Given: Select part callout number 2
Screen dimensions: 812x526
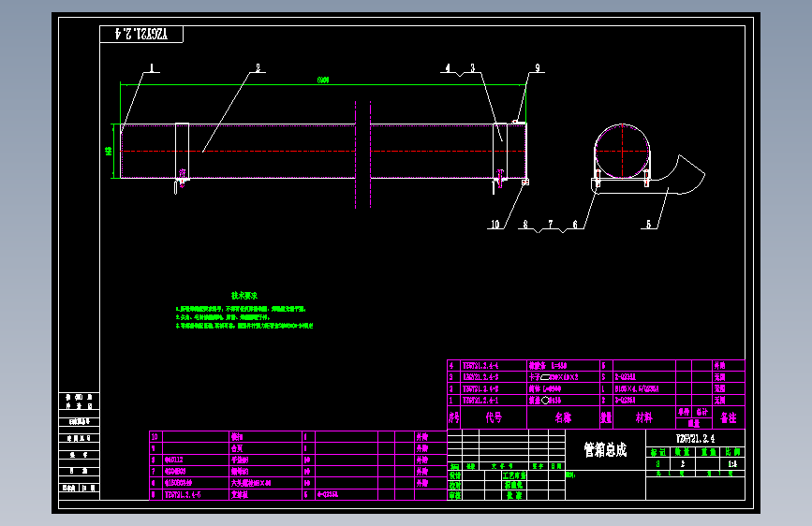Looking at the screenshot, I should pos(258,67).
